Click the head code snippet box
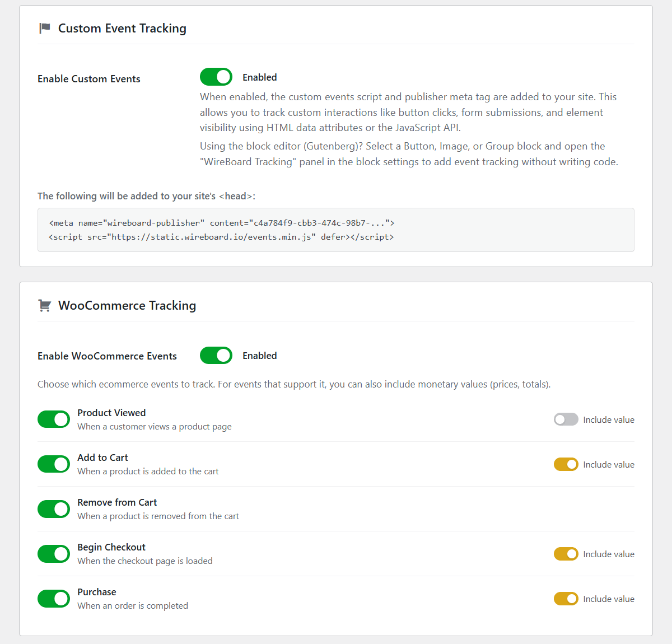 (x=336, y=230)
